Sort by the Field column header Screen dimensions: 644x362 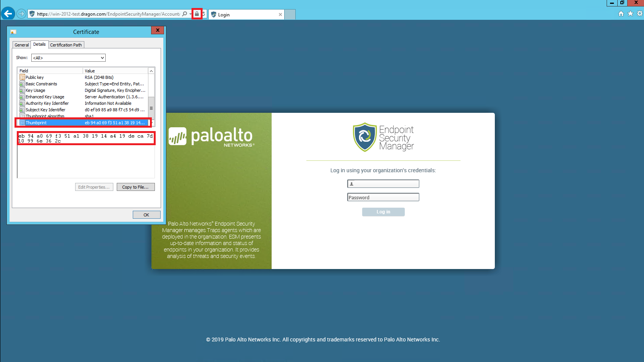(50, 71)
